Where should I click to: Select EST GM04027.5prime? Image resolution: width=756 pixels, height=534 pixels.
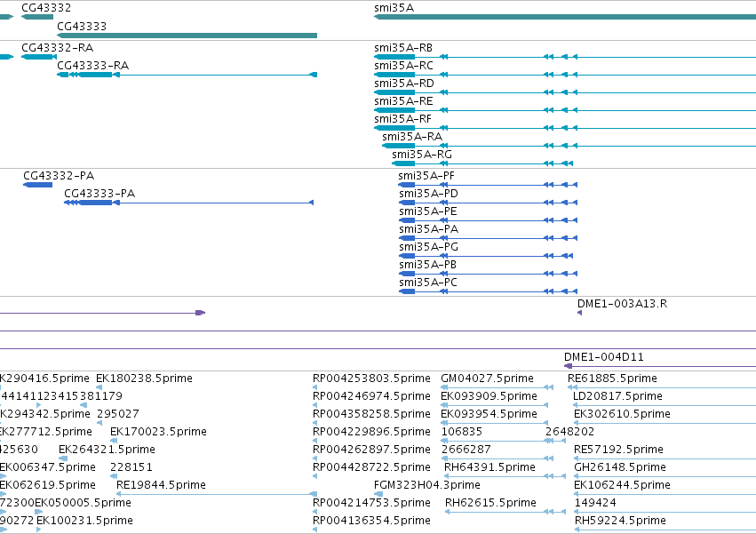pos(487,379)
